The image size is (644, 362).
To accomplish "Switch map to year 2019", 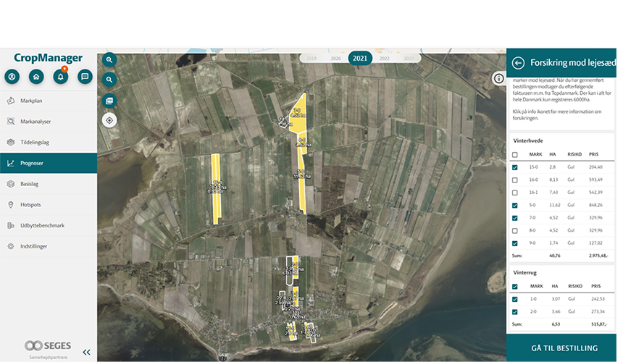I will 311,58.
